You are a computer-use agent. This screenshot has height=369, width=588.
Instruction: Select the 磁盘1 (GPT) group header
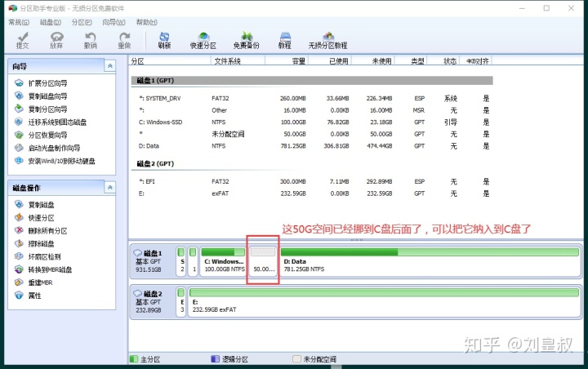coord(312,81)
